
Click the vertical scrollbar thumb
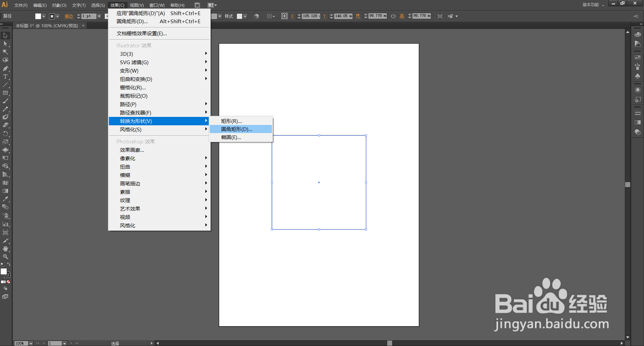(x=628, y=184)
